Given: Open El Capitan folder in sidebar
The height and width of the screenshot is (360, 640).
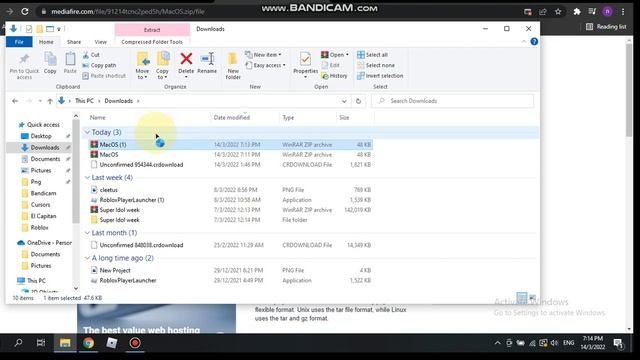Looking at the screenshot, I should (x=43, y=216).
